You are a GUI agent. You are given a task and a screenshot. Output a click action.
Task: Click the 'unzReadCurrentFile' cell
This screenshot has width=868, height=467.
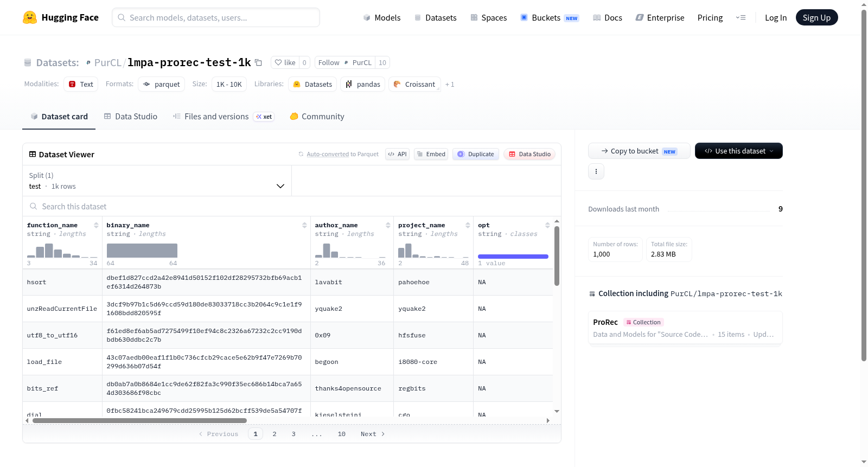62,309
